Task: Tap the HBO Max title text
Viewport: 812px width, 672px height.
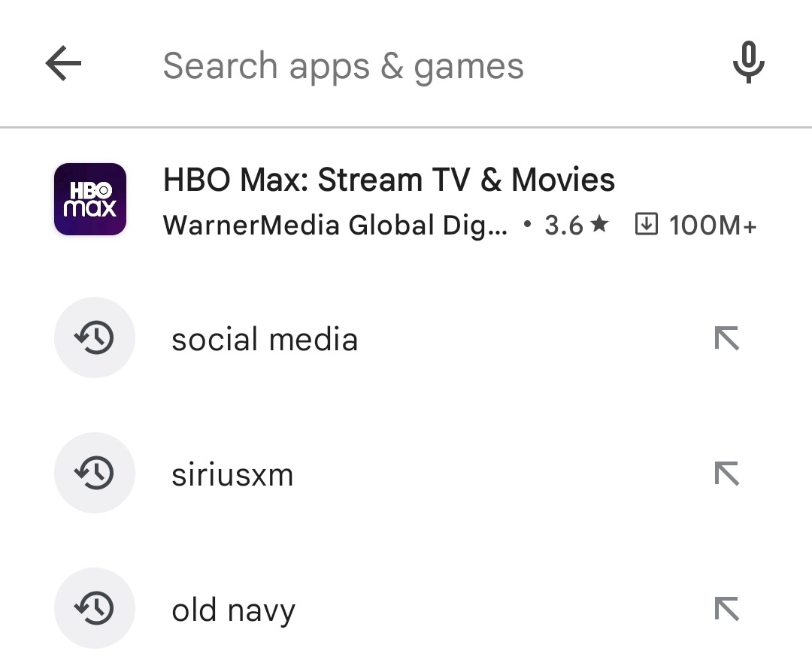Action: [x=389, y=179]
